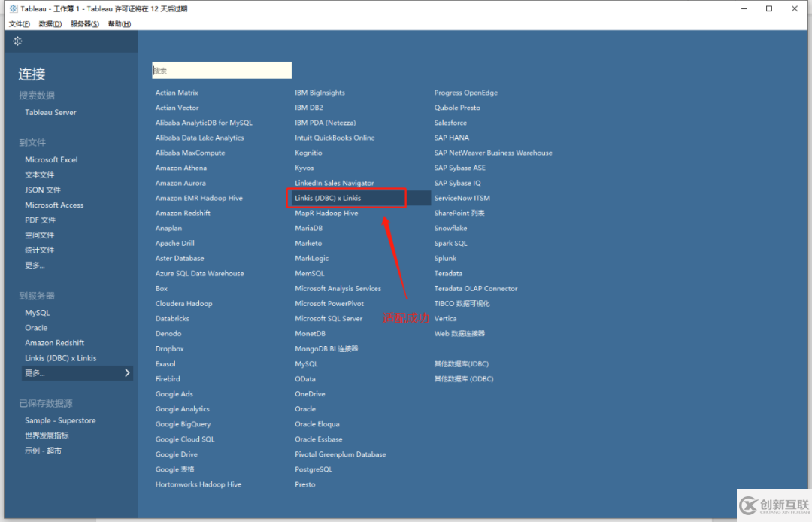This screenshot has width=812, height=522.
Task: Select 文本文件 connection
Action: pyautogui.click(x=39, y=175)
